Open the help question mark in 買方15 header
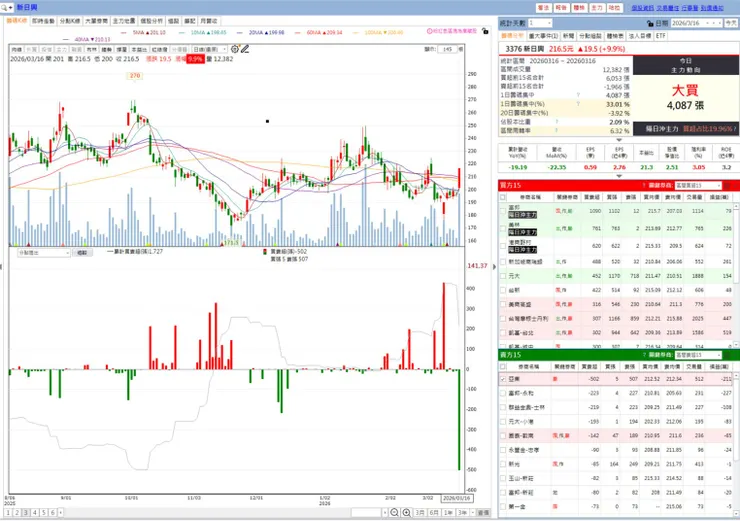The width and height of the screenshot is (740, 521). 644,185
